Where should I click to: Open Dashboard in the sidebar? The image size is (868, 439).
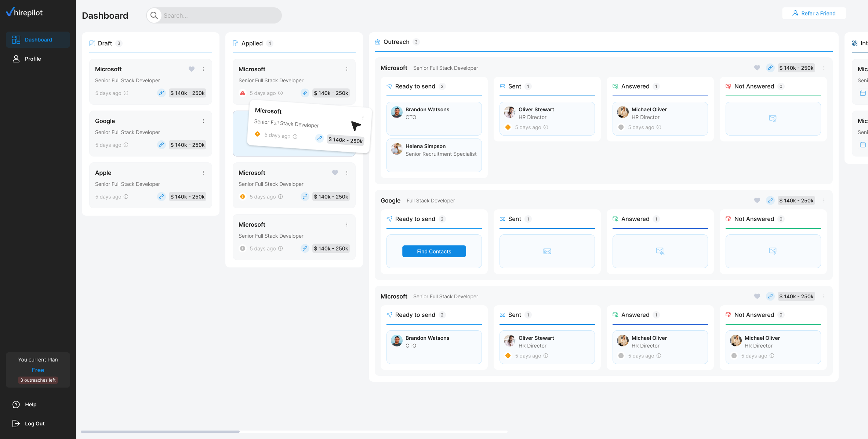click(38, 40)
